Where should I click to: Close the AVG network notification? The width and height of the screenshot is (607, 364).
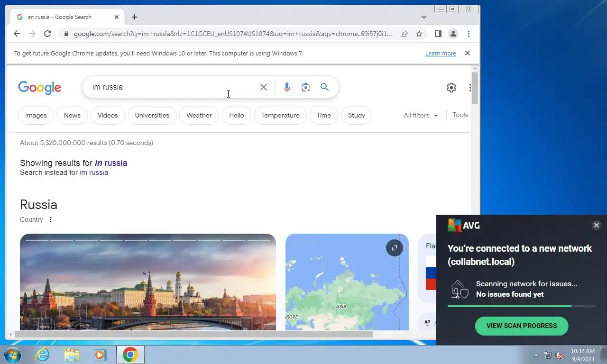tap(597, 225)
